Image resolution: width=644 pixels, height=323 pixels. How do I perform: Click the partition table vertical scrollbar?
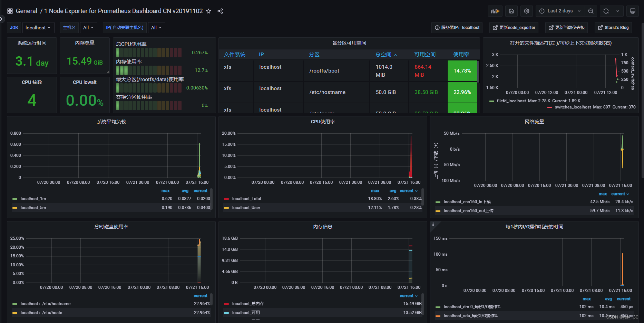[478, 71]
